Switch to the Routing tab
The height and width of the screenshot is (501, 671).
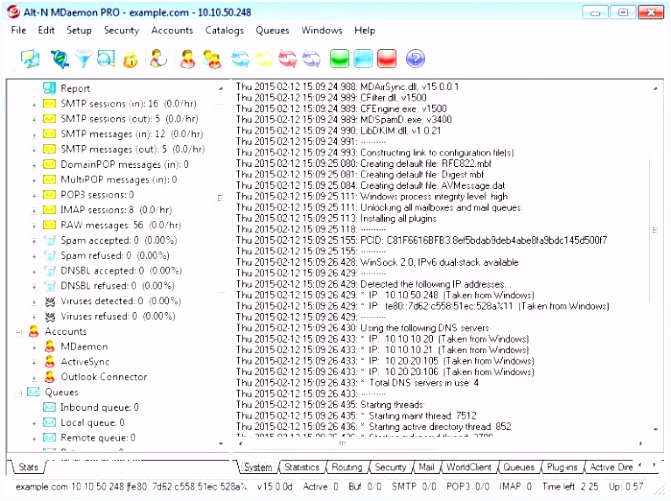pyautogui.click(x=347, y=467)
